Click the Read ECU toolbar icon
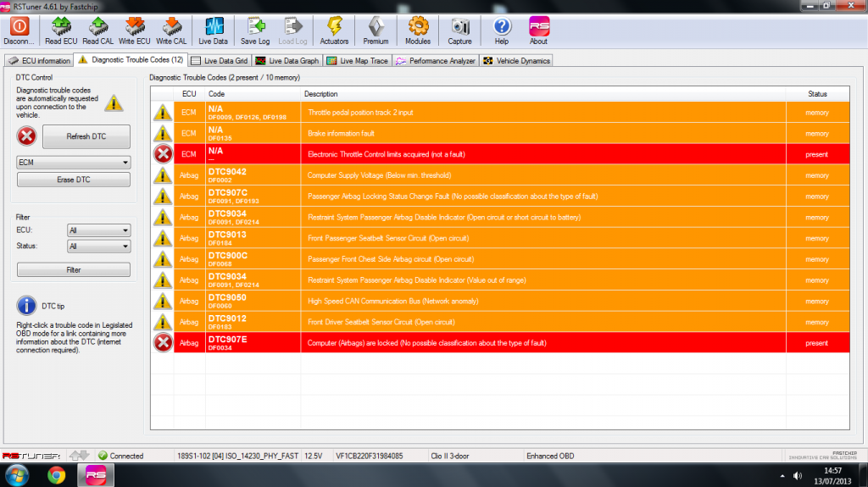Screen dimensions: 868x487 coord(61,26)
